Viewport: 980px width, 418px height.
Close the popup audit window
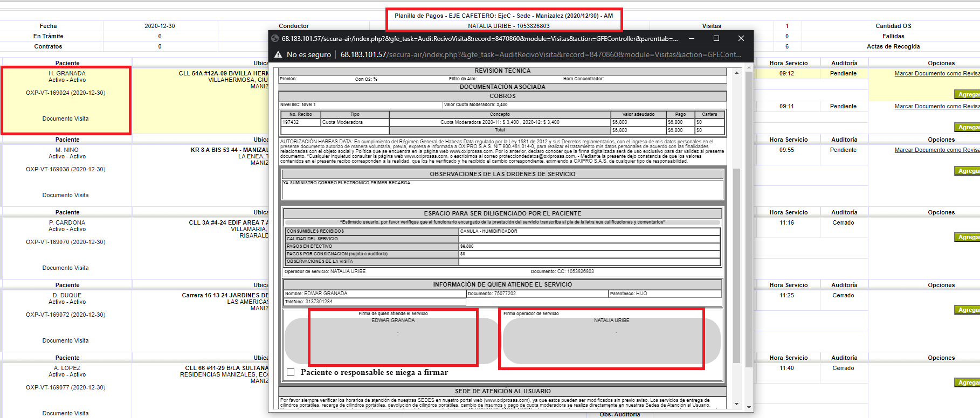tap(741, 38)
